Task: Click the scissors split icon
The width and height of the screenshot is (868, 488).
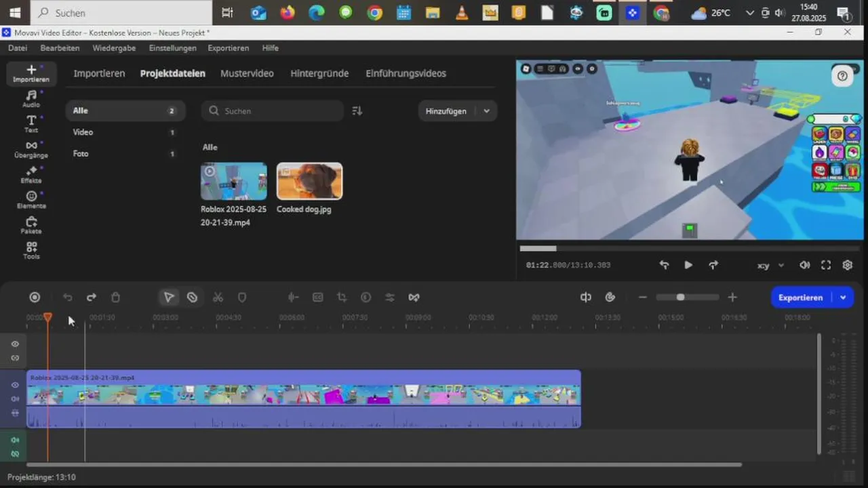Action: coord(218,297)
